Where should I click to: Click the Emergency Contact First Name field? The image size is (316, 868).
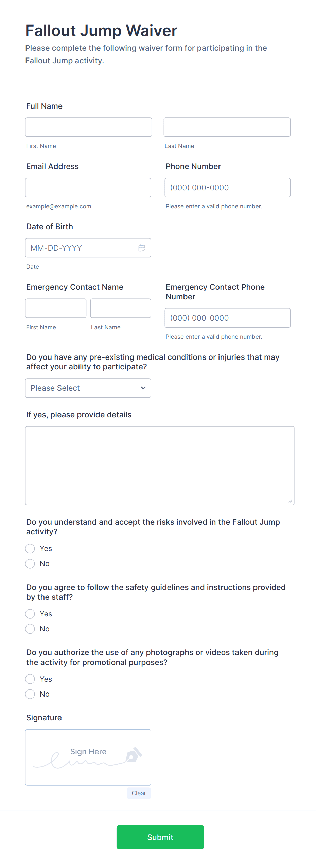tap(55, 308)
